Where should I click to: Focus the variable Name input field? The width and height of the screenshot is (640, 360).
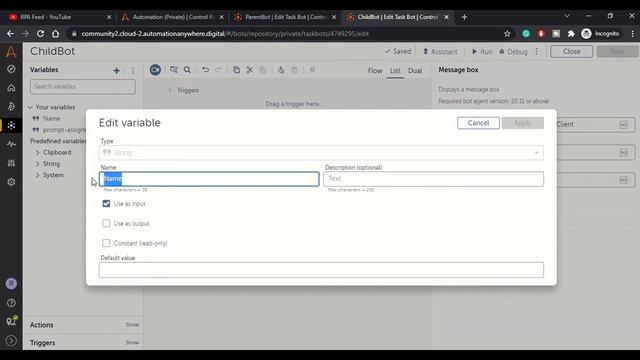pyautogui.click(x=209, y=179)
